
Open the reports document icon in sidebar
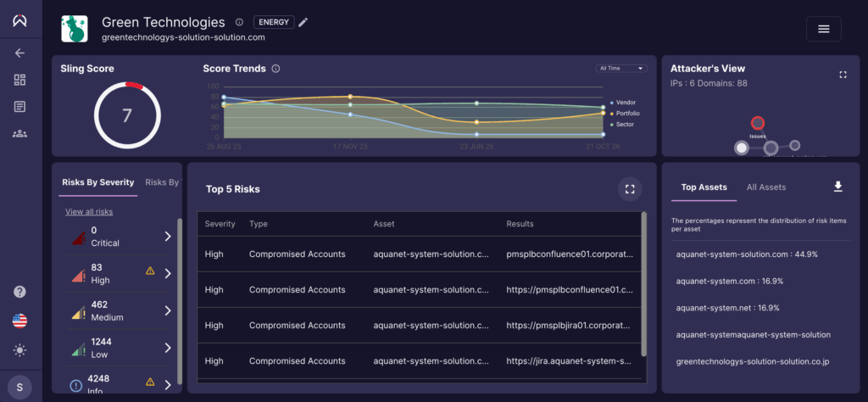tap(20, 106)
